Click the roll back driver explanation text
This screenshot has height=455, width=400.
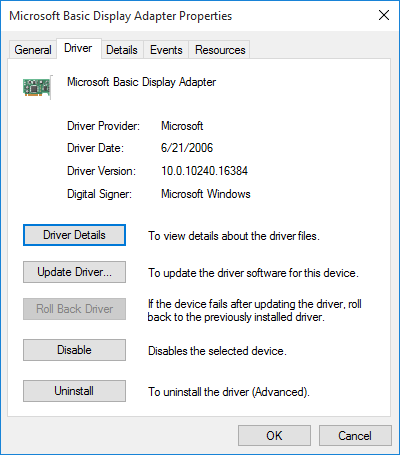(x=255, y=310)
